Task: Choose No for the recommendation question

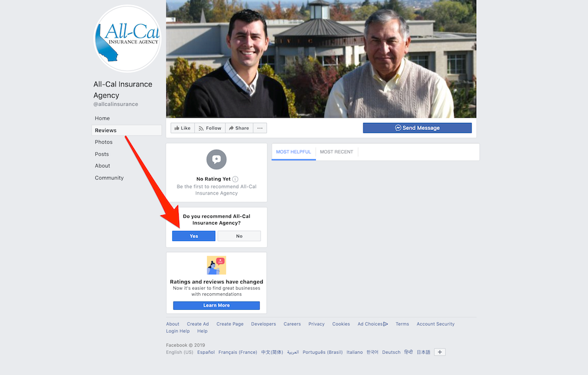Action: [239, 236]
